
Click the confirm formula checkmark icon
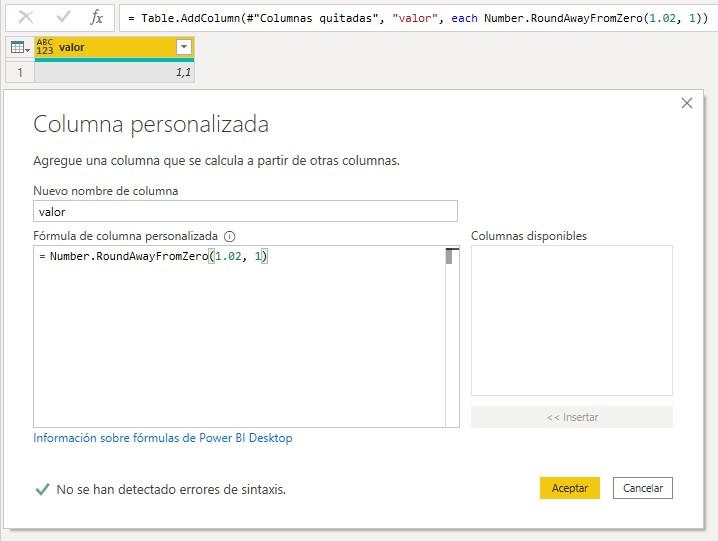pos(63,17)
